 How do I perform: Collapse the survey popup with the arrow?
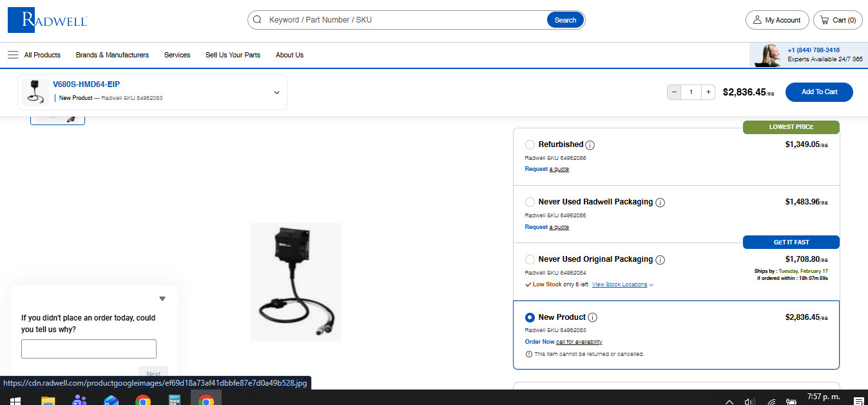pos(162,299)
